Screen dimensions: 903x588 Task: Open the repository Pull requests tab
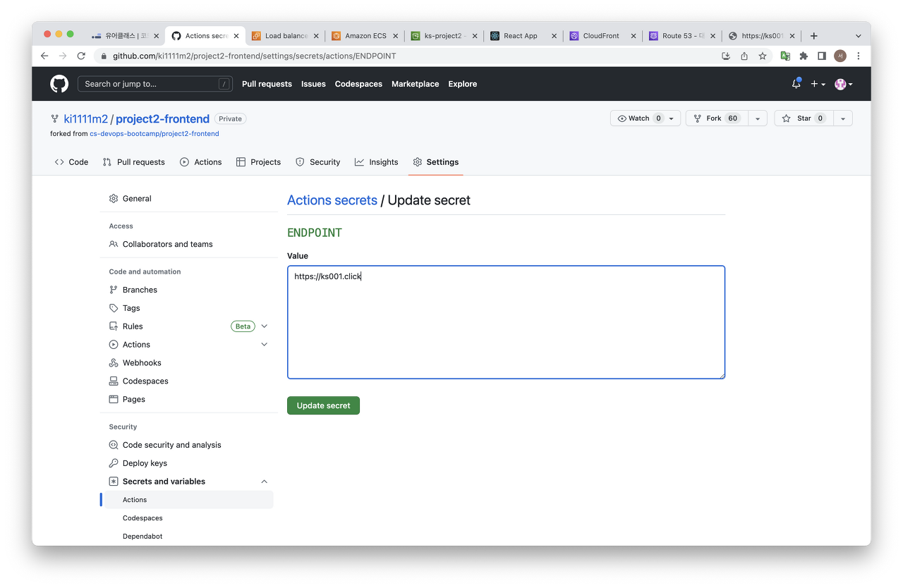click(134, 162)
